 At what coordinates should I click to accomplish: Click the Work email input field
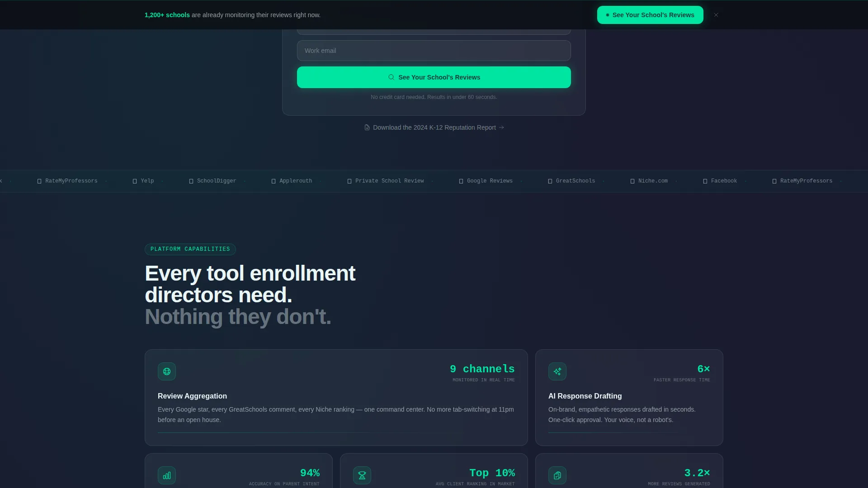click(434, 51)
